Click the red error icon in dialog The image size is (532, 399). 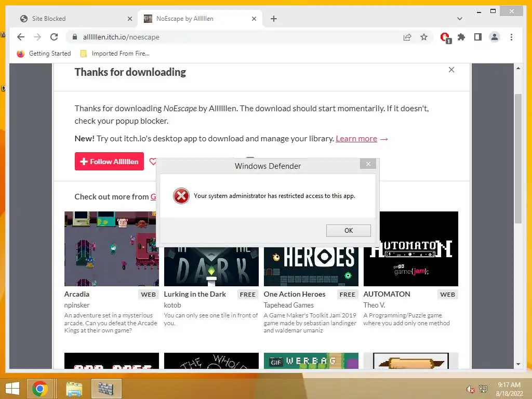click(x=181, y=196)
